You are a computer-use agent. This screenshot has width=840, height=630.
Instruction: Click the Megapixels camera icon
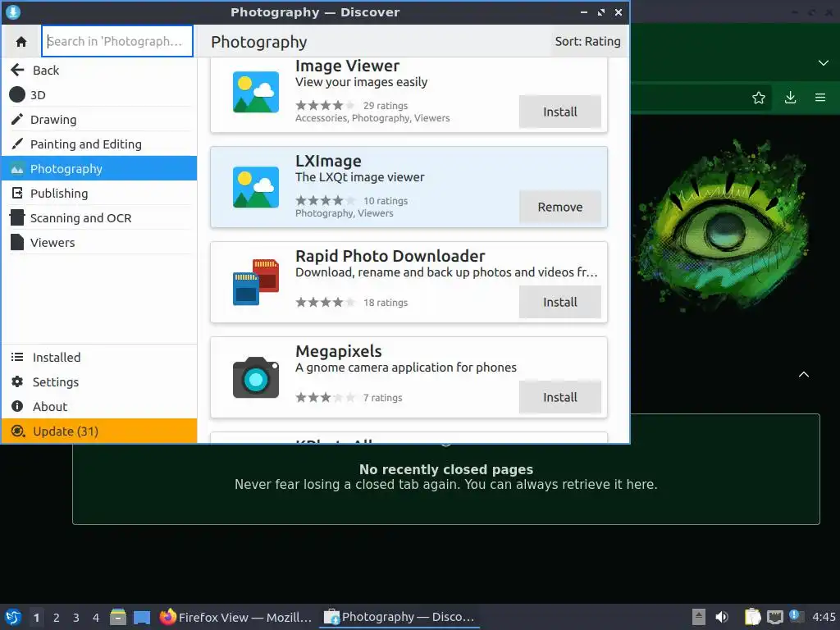[x=256, y=377]
